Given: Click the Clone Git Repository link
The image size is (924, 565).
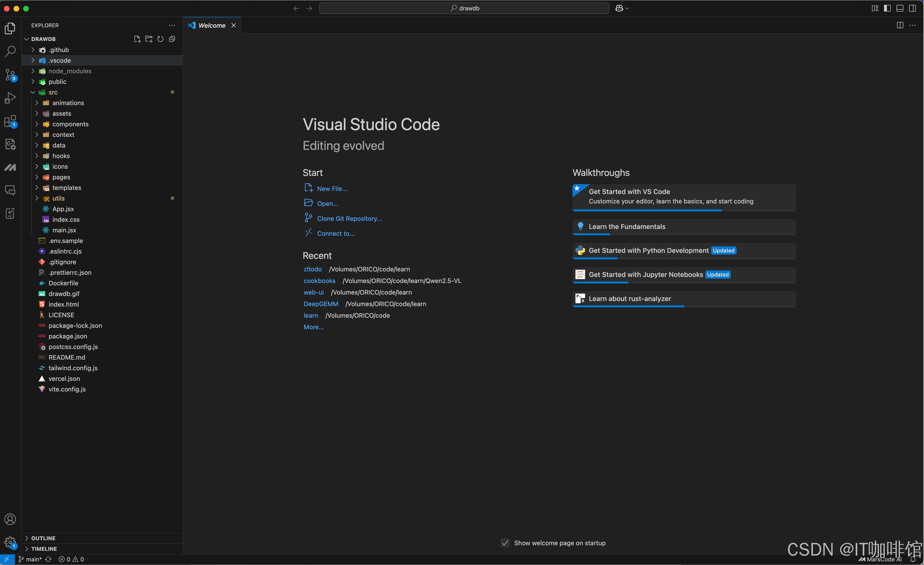Looking at the screenshot, I should click(349, 218).
